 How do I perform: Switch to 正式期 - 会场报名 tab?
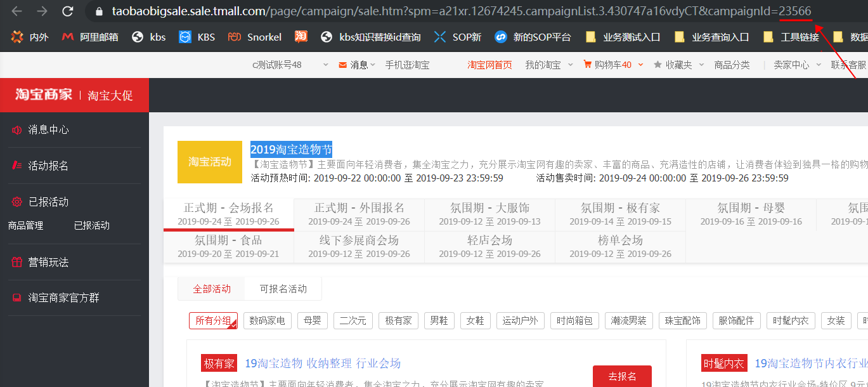point(229,214)
